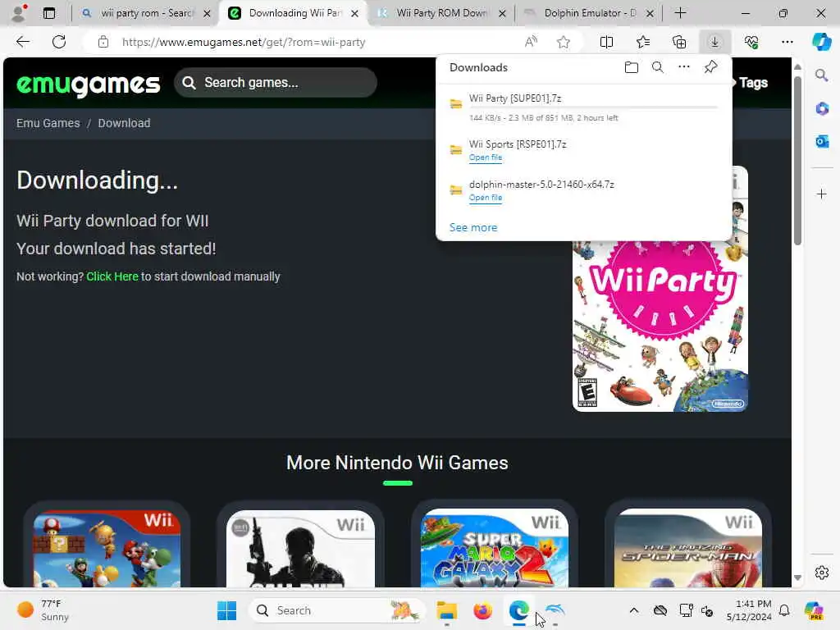Click the address bar URL
This screenshot has width=840, height=630.
244,42
